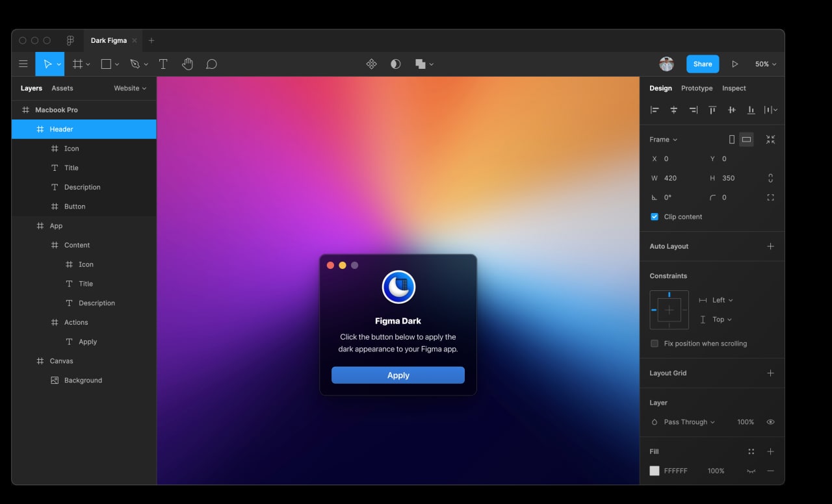
Task: Click the Mask contrast icon in toolbar
Action: point(395,64)
